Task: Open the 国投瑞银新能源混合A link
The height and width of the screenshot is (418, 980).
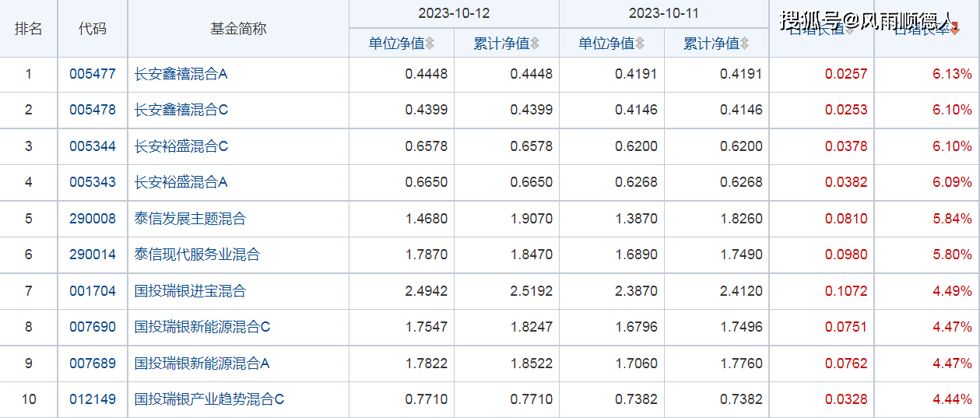Action: (202, 364)
